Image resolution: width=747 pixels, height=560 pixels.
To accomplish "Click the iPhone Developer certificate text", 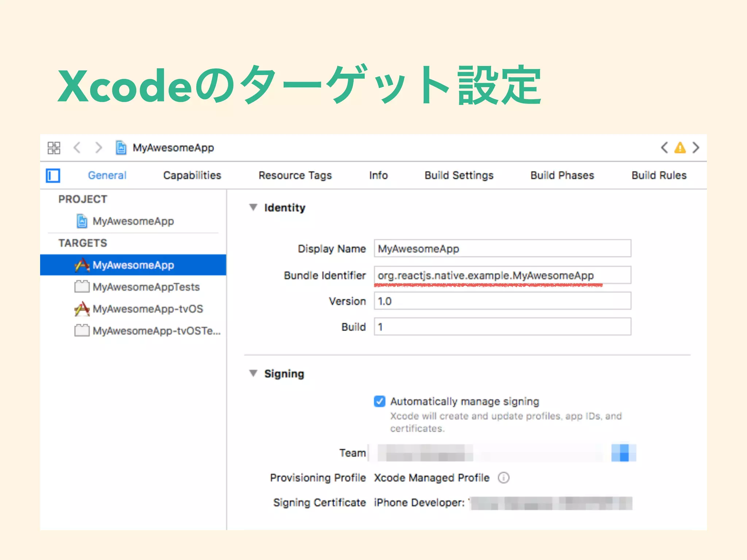I will pos(419,502).
